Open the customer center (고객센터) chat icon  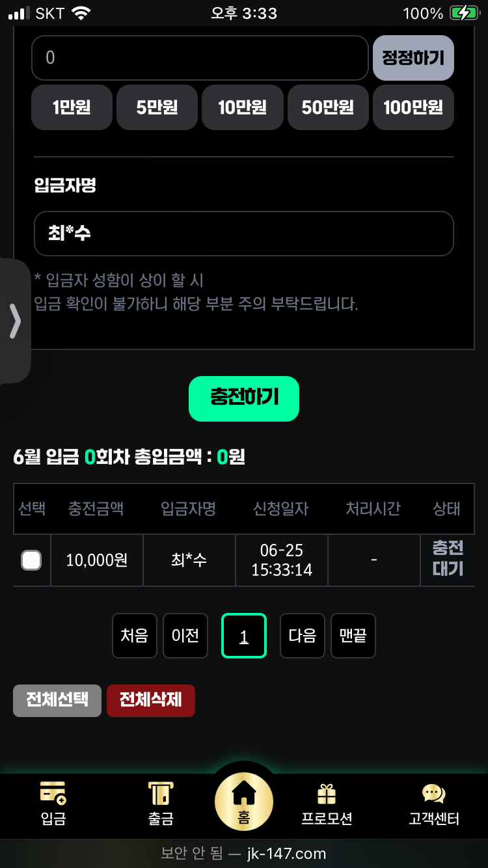point(433,794)
